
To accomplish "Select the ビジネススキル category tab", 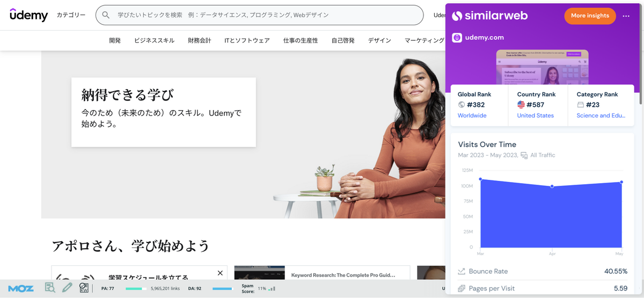I will tap(154, 40).
